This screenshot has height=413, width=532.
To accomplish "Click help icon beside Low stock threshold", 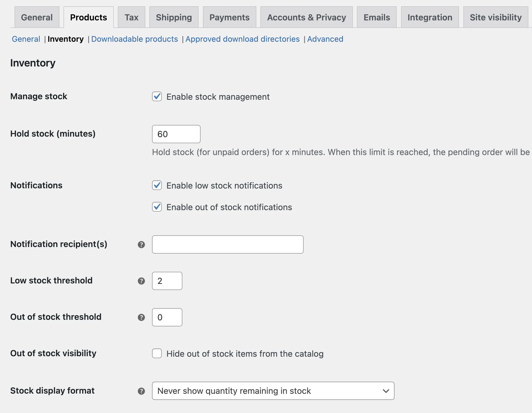I will (x=141, y=281).
